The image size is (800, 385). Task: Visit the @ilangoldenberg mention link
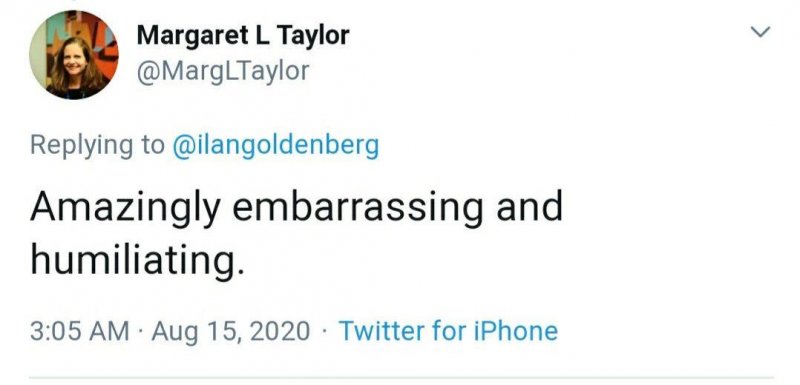click(276, 146)
